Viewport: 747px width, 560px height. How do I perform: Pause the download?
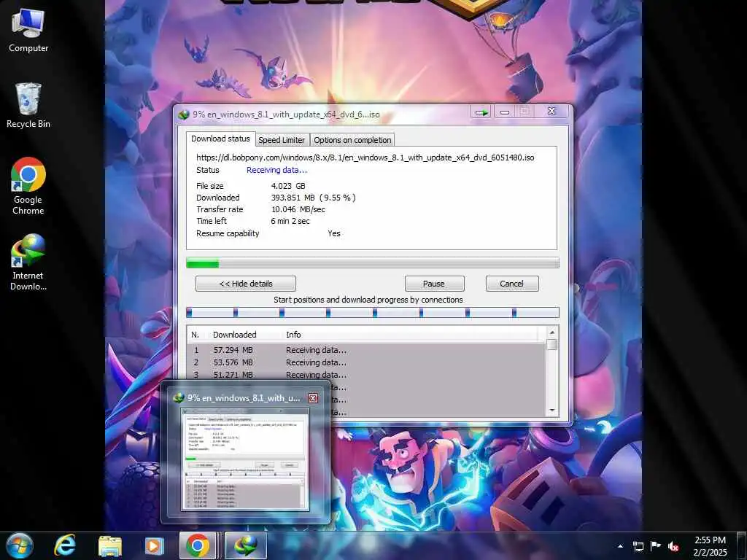[434, 284]
